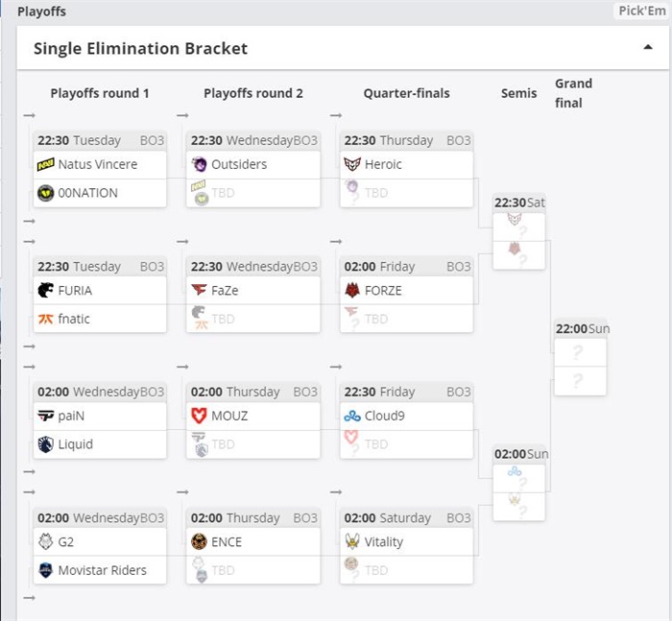Open the fnatic team name
This screenshot has height=621, width=672.
[x=74, y=319]
